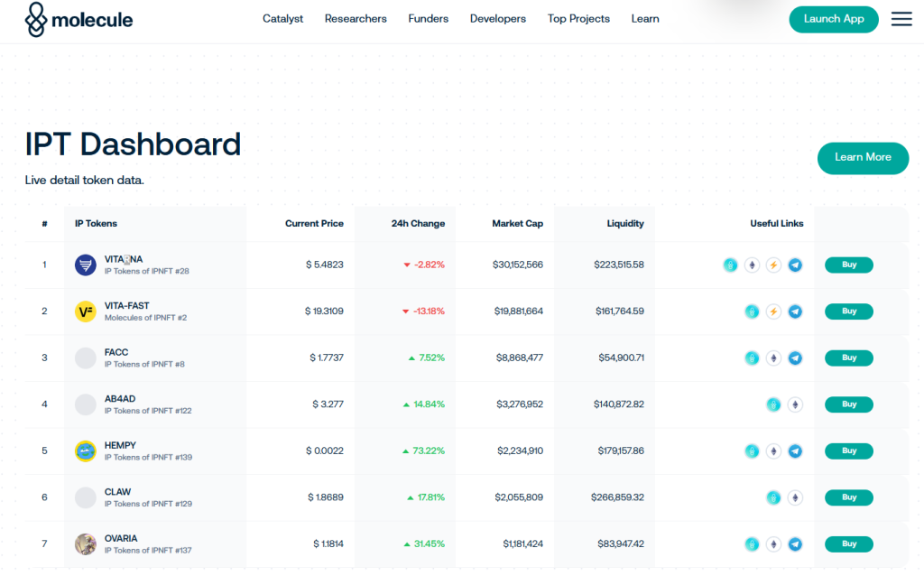Select the CLAW token name
Screen dimensions: 924x576
(x=118, y=492)
